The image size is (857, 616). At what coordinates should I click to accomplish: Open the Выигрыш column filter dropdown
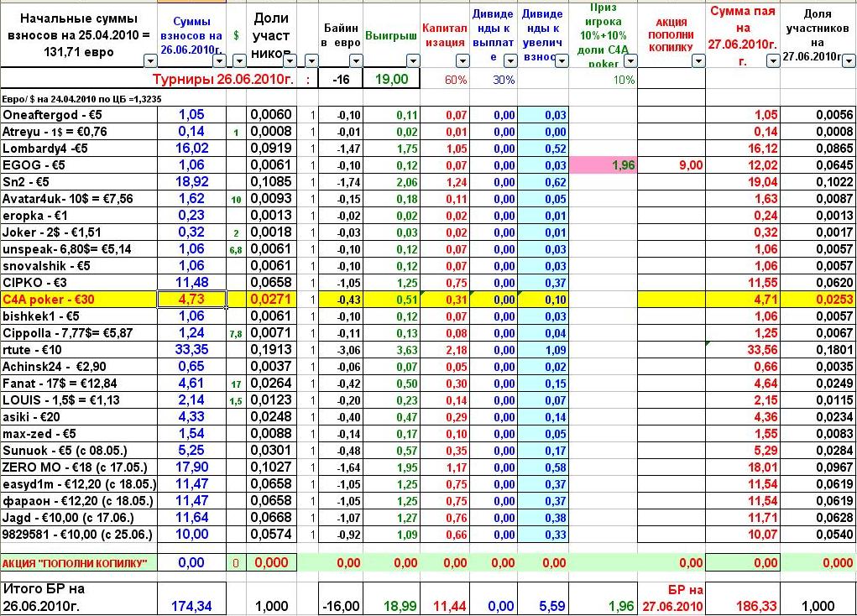pos(413,60)
